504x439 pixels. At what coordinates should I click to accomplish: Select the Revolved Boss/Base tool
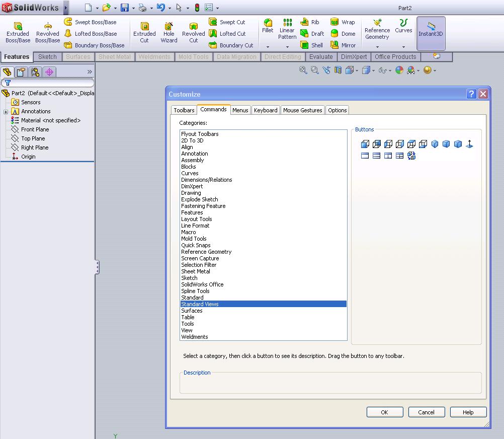tap(48, 33)
